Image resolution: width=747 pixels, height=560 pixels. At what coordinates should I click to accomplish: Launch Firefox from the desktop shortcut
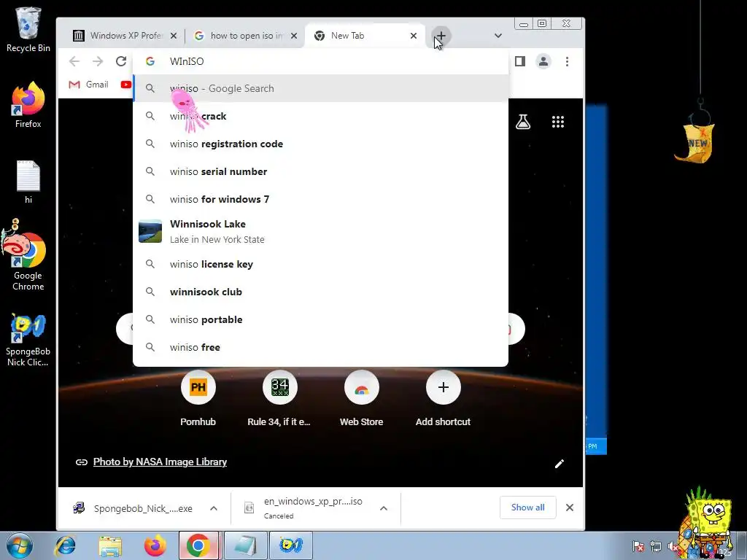click(28, 104)
